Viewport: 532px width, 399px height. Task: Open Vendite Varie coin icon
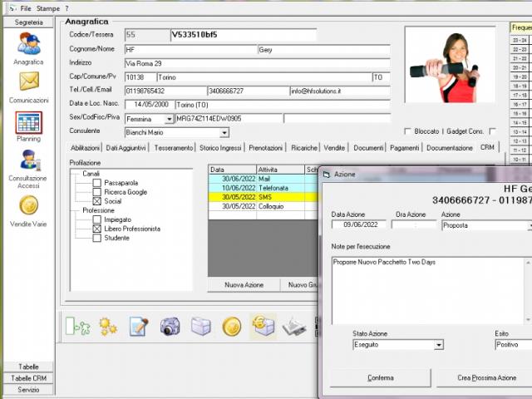click(28, 206)
